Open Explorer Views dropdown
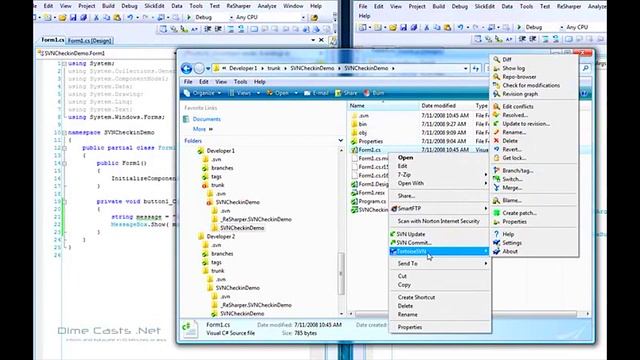The image size is (640, 360). coord(244,93)
